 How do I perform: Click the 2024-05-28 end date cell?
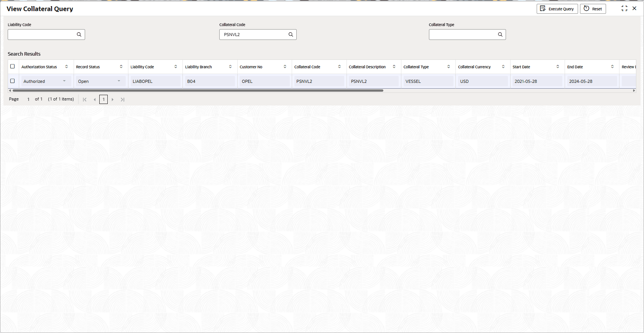point(592,81)
